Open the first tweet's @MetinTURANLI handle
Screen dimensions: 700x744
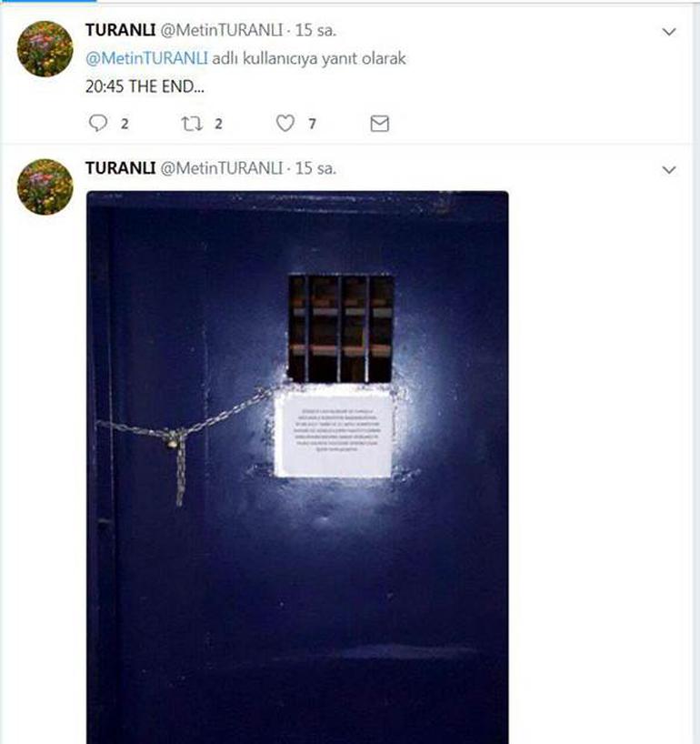click(x=222, y=30)
